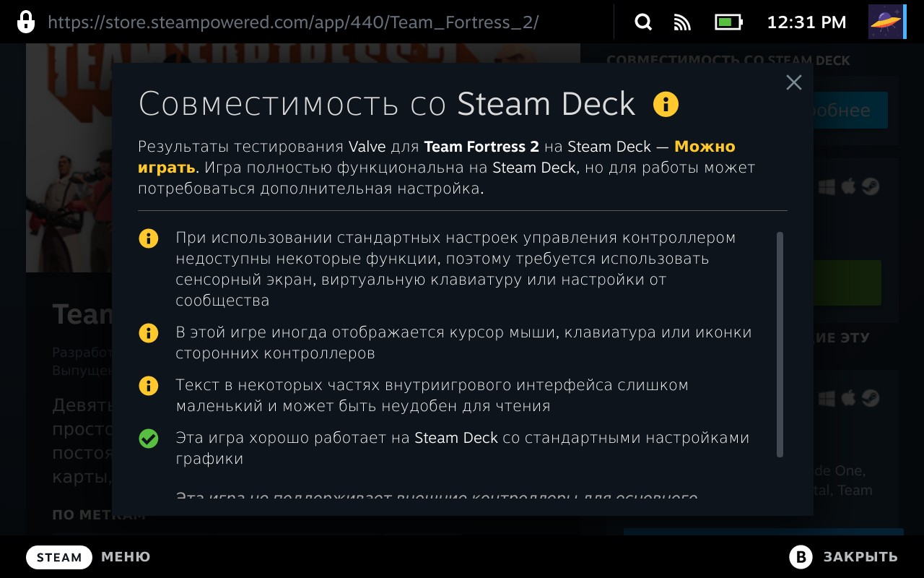Screen dimensions: 924x578
Task: Click the ЗАКРЫТЬ label in footer
Action: click(860, 557)
